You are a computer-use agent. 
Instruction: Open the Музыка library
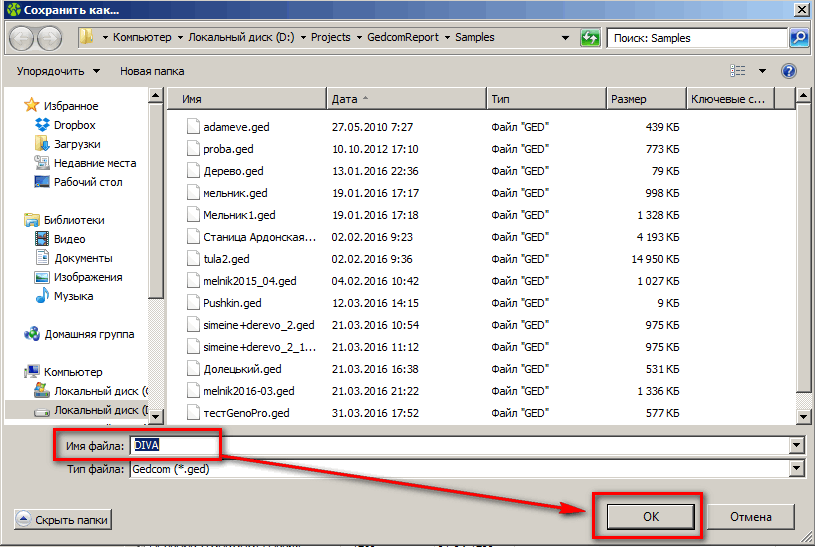[73, 296]
